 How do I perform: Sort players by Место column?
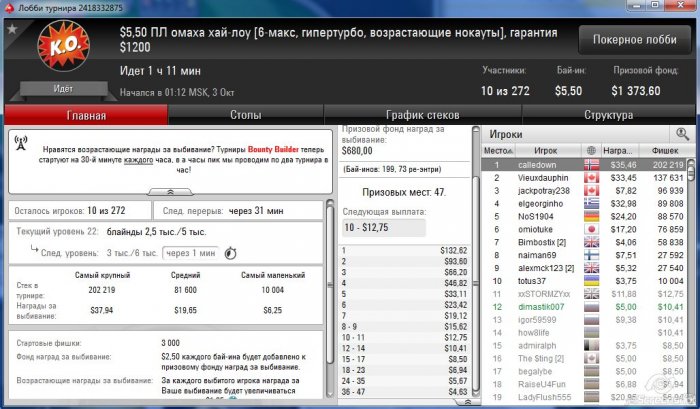pos(498,150)
